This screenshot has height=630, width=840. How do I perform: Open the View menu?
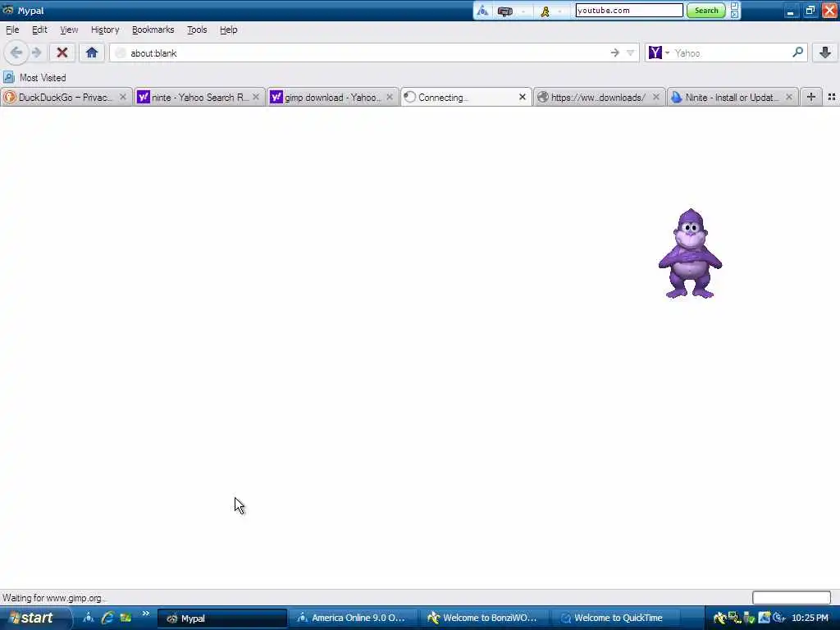(69, 30)
